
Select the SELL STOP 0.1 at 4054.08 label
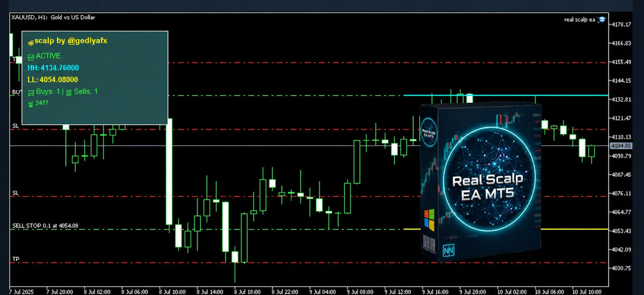tap(45, 226)
